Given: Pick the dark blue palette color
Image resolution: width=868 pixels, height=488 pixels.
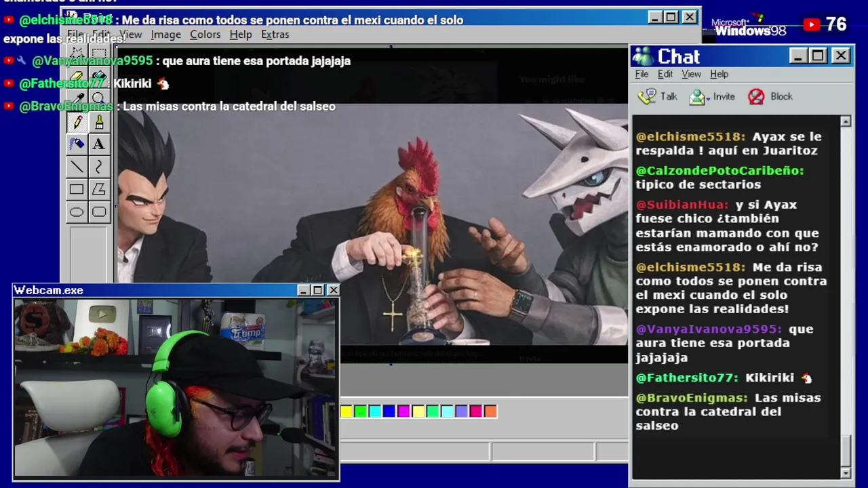Looking at the screenshot, I should (x=389, y=411).
